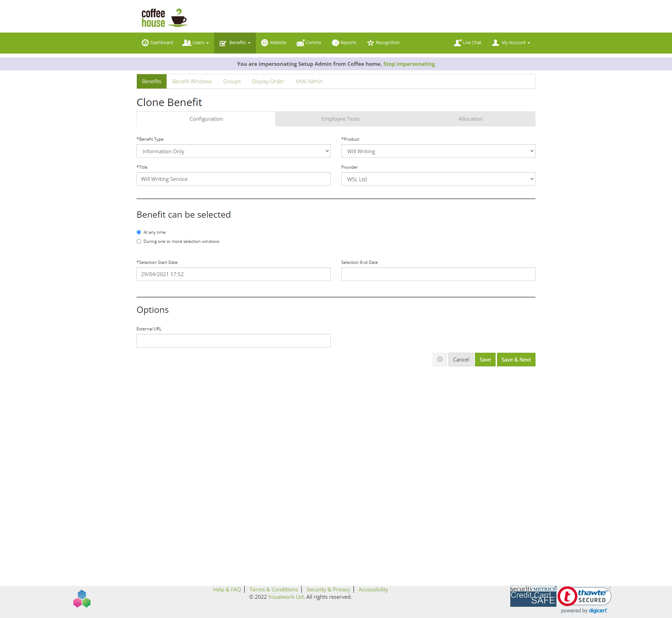Open Recognition star icon
The width and height of the screenshot is (672, 618).
[x=370, y=43]
